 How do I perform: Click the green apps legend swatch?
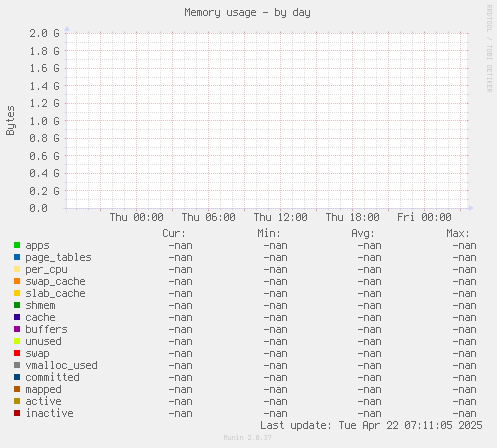point(17,245)
